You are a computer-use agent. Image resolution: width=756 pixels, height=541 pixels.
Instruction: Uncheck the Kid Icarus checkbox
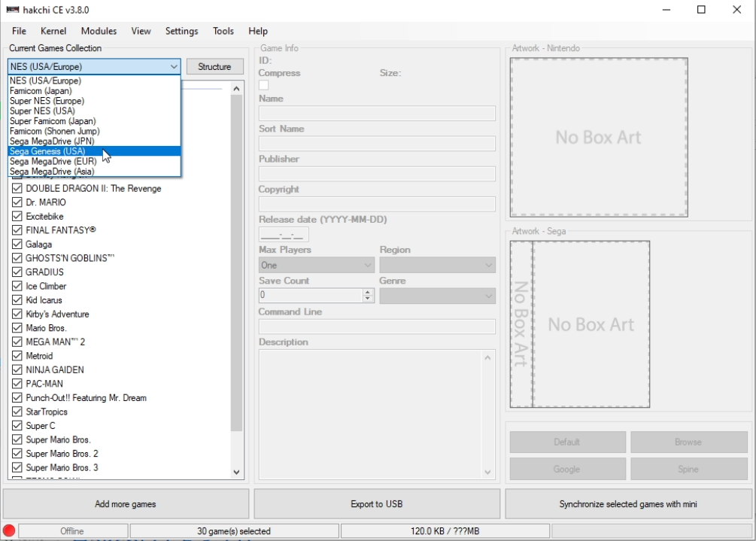[x=17, y=300]
